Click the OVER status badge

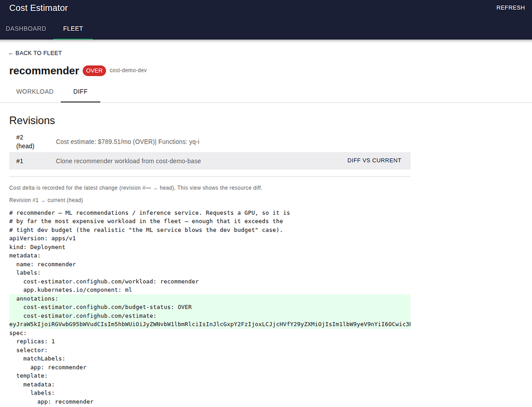(x=94, y=71)
